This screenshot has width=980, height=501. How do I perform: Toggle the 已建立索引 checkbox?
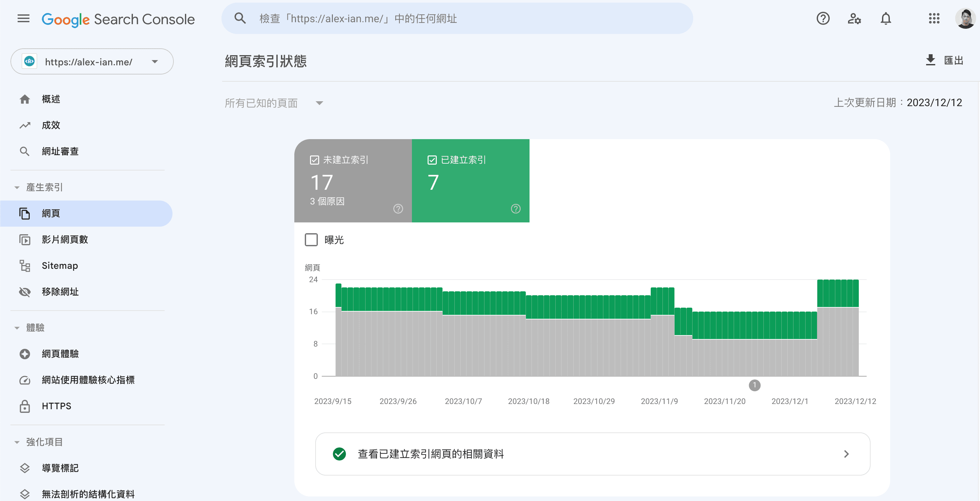click(x=432, y=160)
